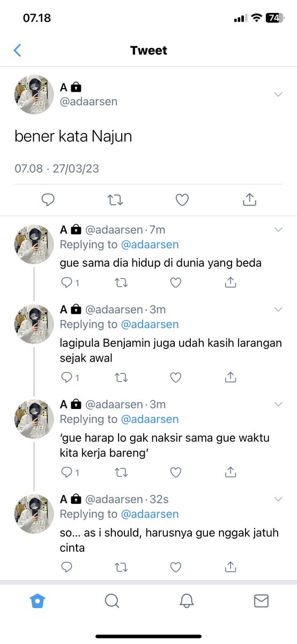This screenshot has height=644, width=297.
Task: Go to Home tab in bottom bar
Action: coord(38,601)
